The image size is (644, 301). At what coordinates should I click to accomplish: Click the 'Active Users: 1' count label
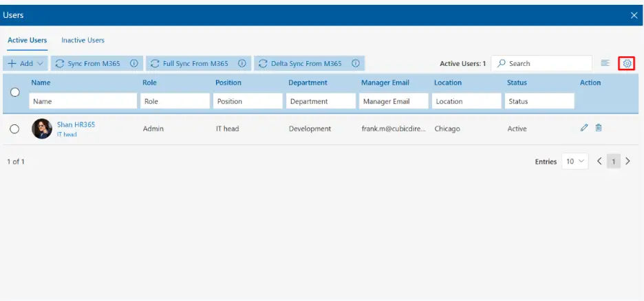463,63
